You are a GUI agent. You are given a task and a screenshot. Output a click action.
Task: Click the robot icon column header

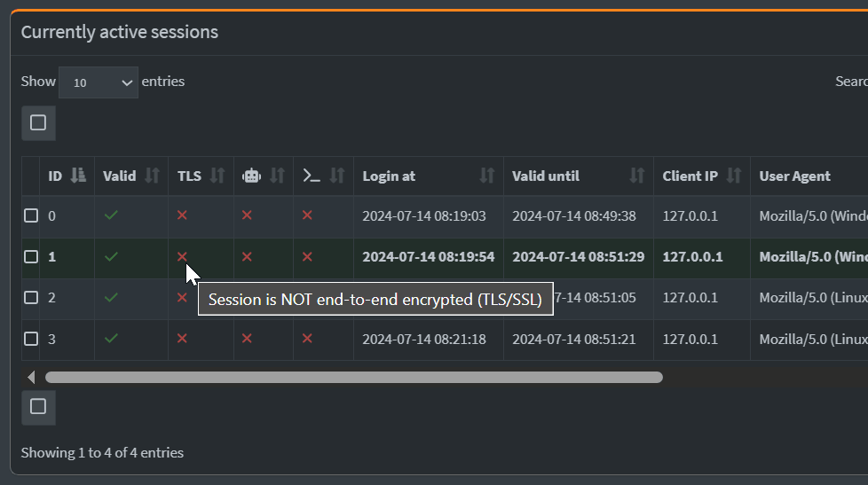(264, 176)
